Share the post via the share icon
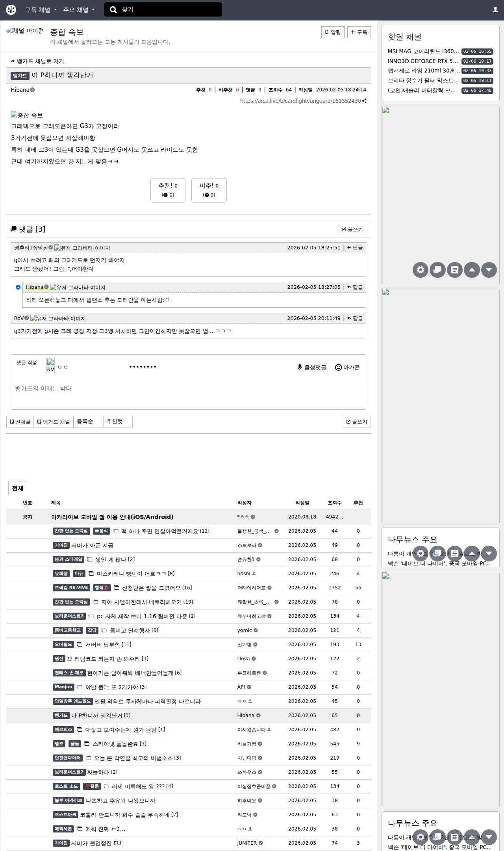Screen dimensions: 504x851 [x=365, y=101]
